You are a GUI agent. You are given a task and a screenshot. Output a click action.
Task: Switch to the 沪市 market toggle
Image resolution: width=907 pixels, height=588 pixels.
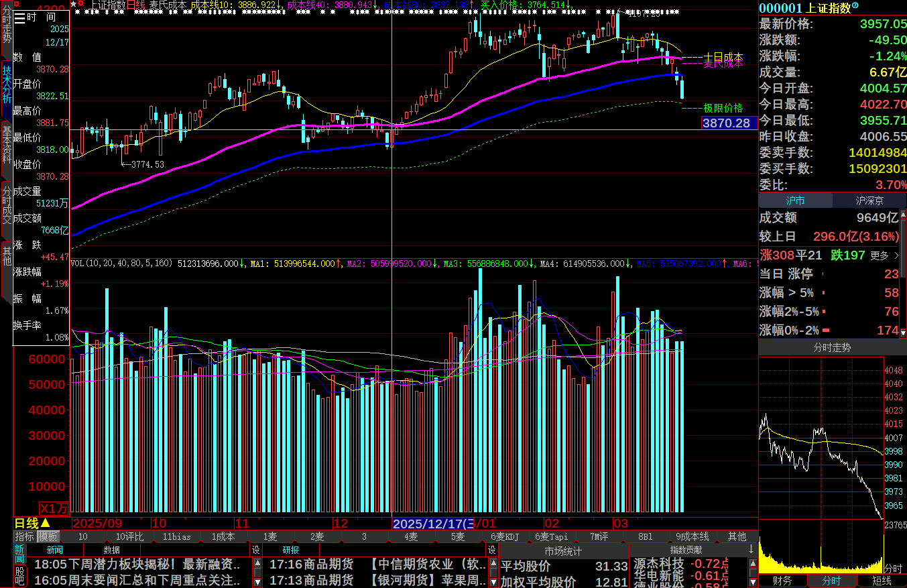click(x=795, y=200)
